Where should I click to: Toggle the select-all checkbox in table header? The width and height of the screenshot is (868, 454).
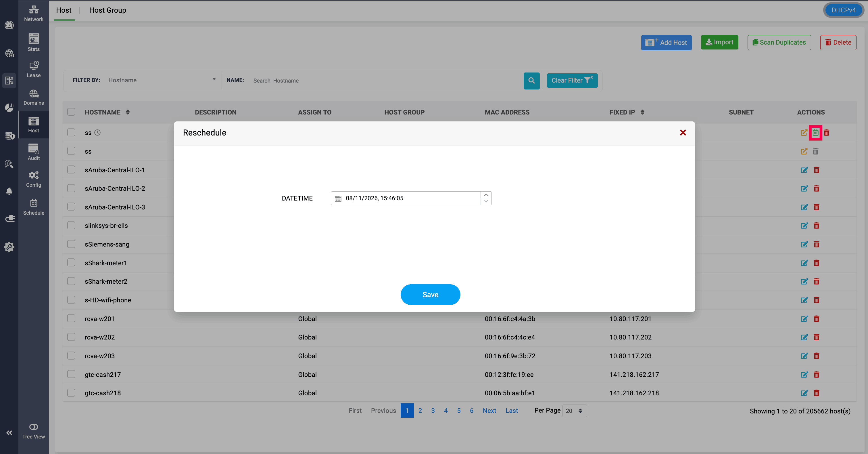click(71, 112)
